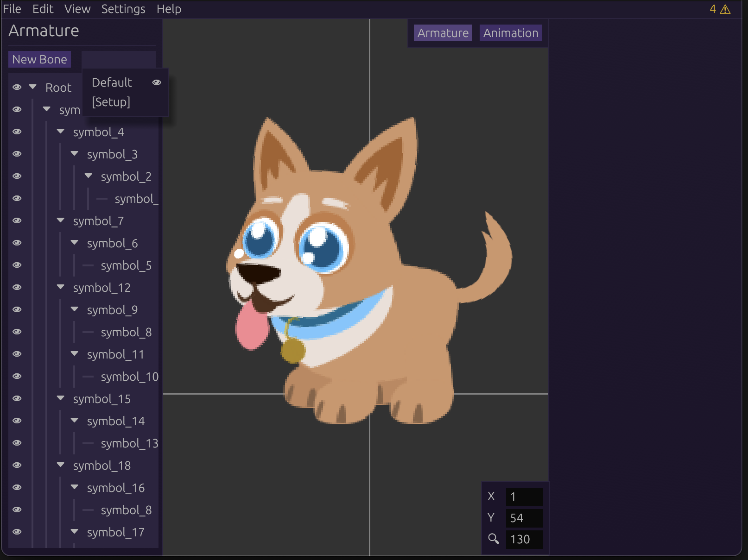This screenshot has height=560, width=748.
Task: Select symbol_10 in the bone tree
Action: coord(129,377)
